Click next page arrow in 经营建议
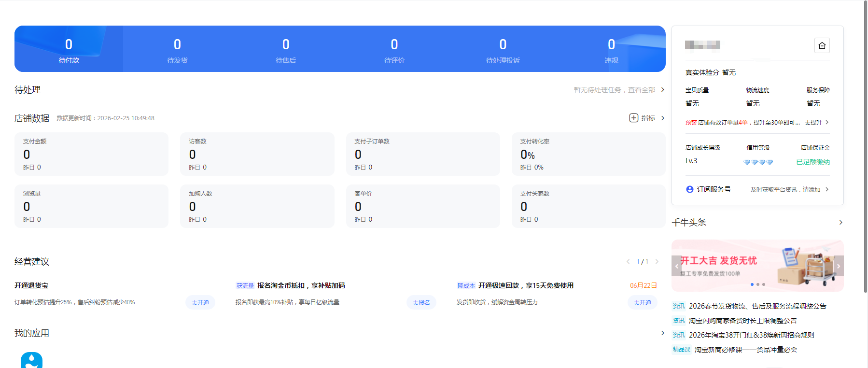 657,262
